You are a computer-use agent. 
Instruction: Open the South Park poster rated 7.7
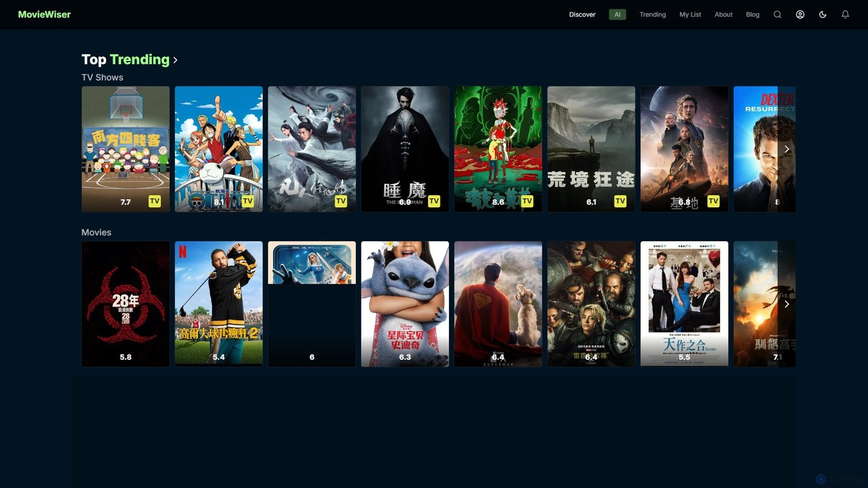tap(125, 149)
